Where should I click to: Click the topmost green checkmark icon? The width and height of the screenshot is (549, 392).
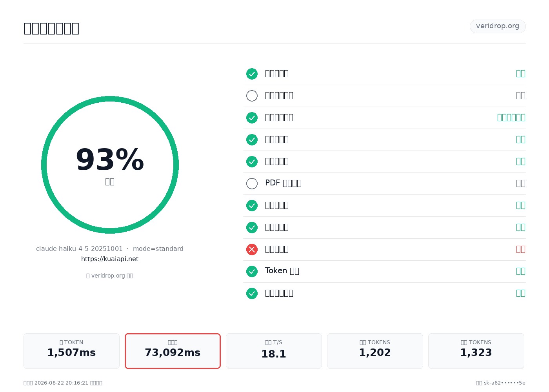click(252, 74)
